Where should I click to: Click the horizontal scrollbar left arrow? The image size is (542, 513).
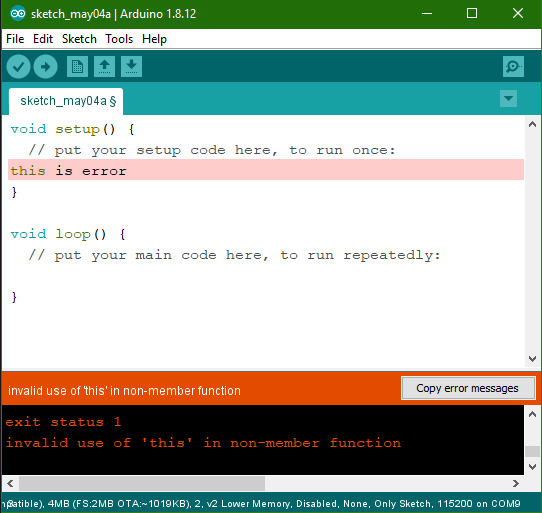10,483
